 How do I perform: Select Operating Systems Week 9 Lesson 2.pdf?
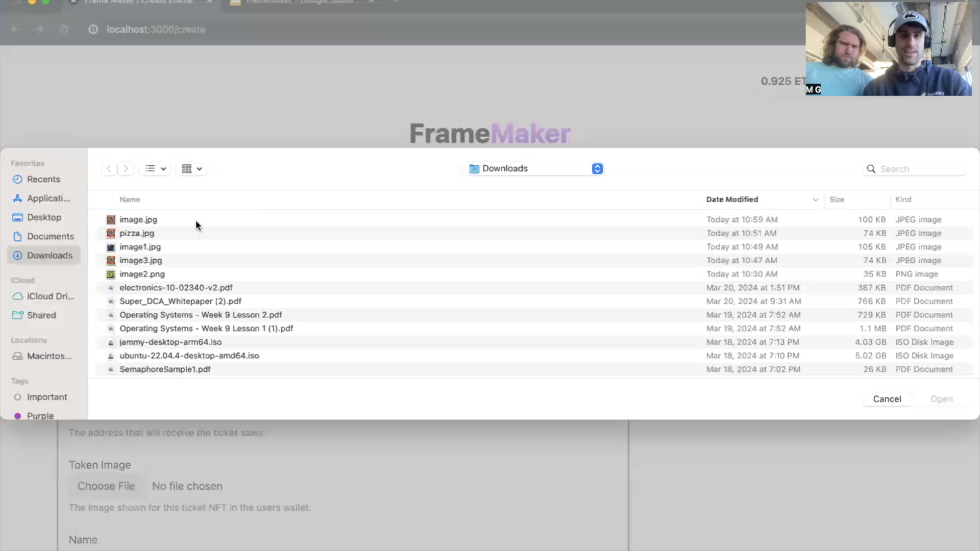pos(534,315)
